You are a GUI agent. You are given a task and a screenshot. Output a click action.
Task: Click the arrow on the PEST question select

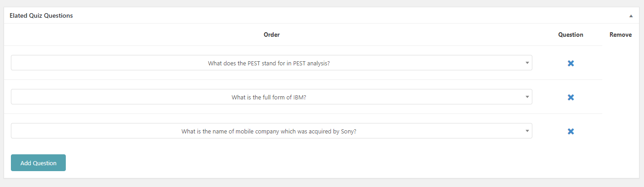point(527,63)
